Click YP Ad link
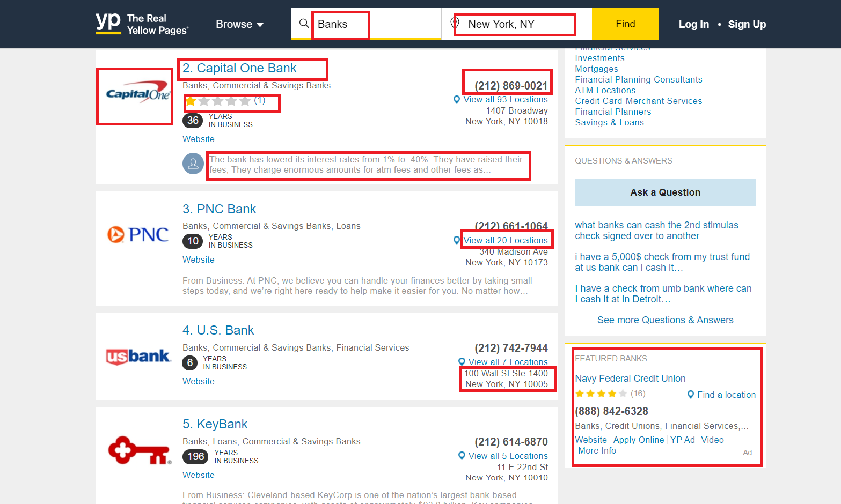Screen dimensions: 841x504 pos(683,440)
